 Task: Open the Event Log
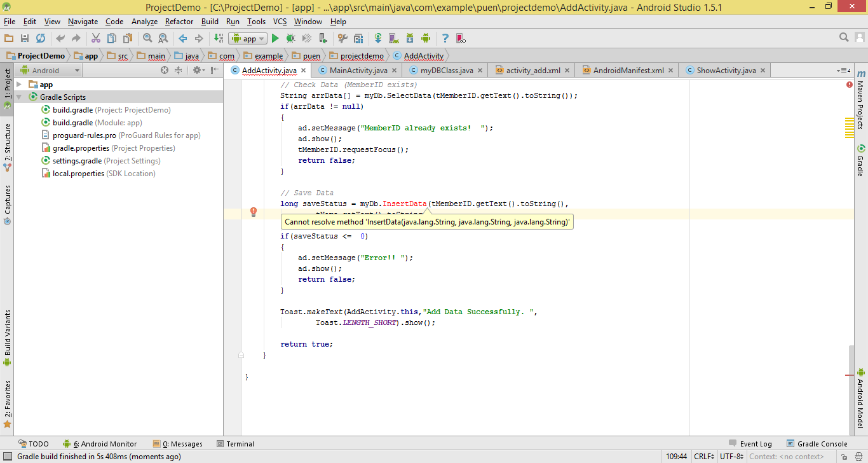[750, 444]
